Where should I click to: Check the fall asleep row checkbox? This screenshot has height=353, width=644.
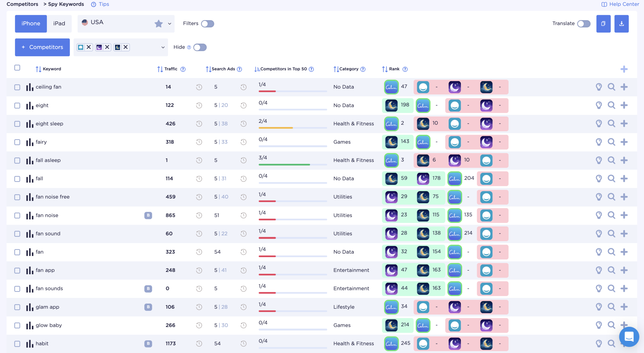click(x=17, y=161)
